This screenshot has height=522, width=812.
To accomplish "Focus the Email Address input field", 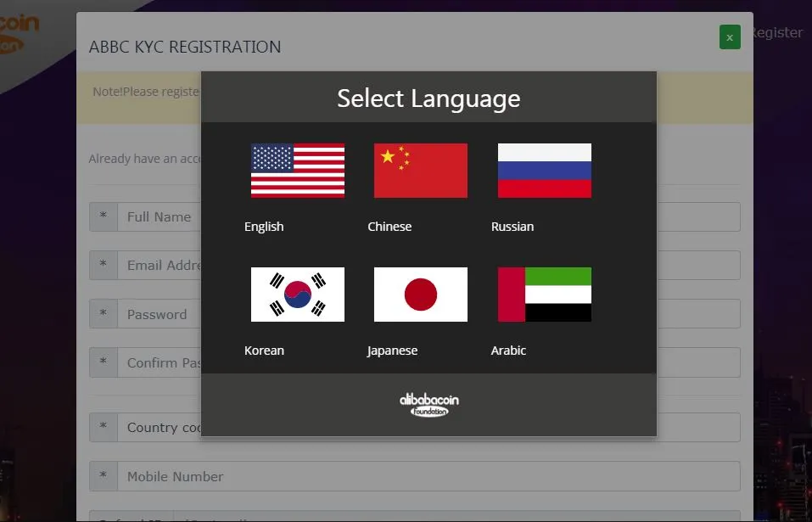I will tap(428, 265).
